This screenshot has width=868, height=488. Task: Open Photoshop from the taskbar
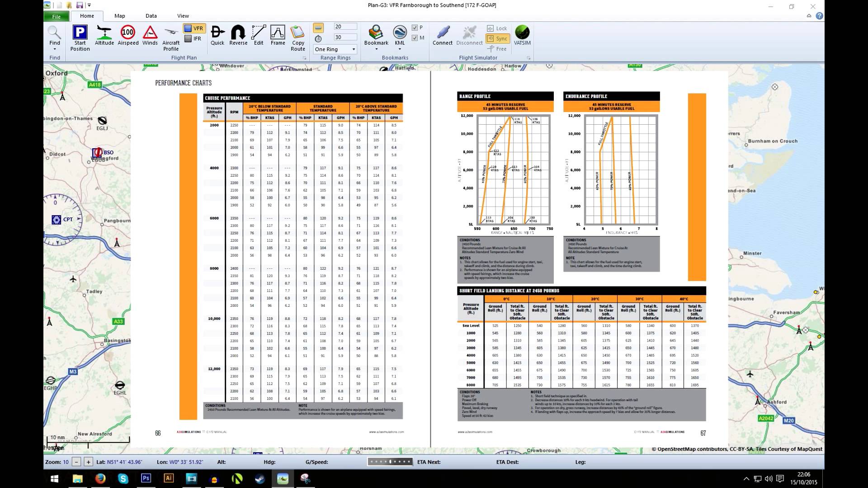[x=146, y=479]
